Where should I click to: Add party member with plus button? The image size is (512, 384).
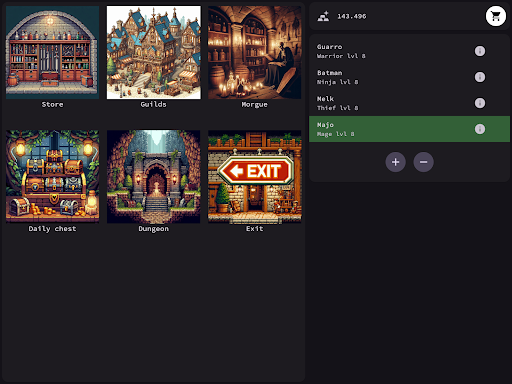click(x=395, y=162)
